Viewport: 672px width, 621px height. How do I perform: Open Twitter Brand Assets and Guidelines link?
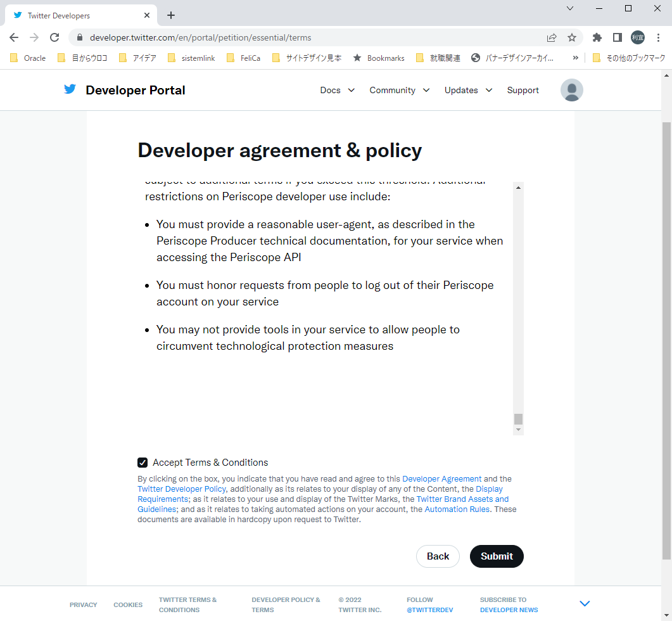coord(462,499)
